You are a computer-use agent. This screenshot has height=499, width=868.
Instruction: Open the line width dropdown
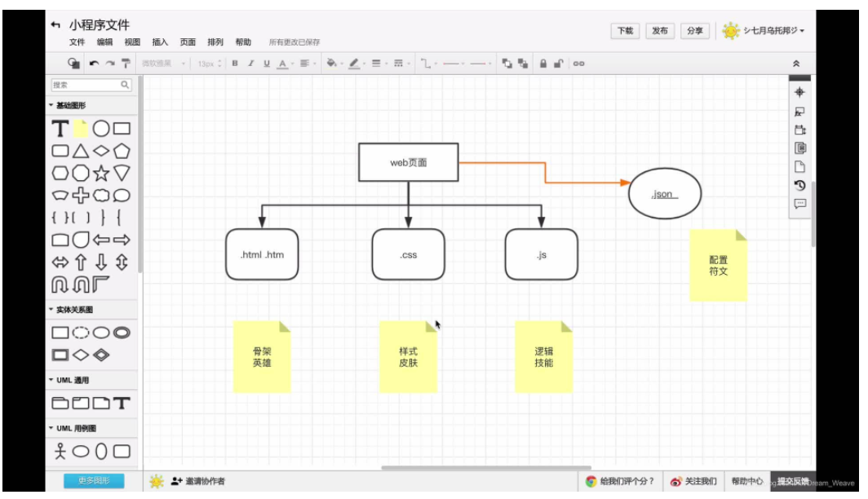379,64
